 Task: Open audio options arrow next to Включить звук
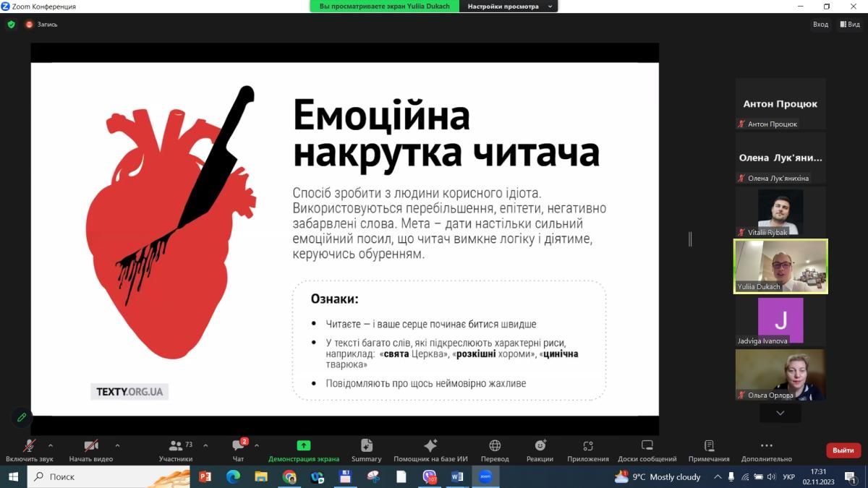point(51,445)
